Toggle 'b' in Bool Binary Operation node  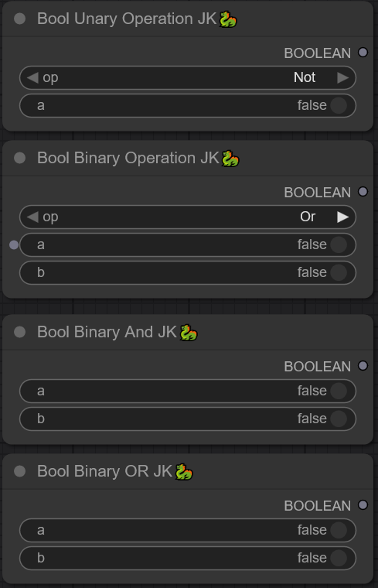(187, 272)
